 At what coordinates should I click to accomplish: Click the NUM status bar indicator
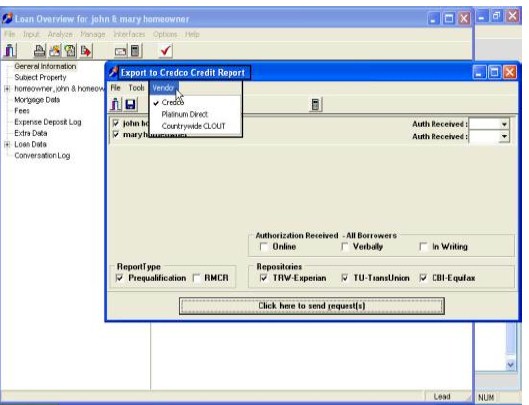tap(486, 398)
